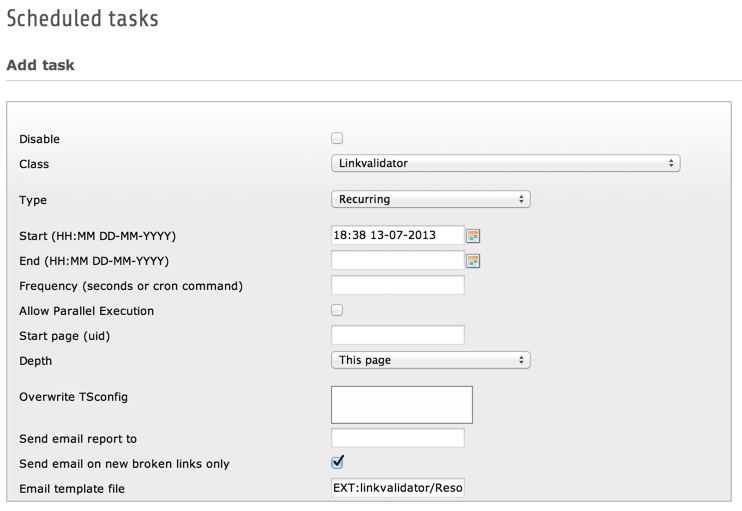Viewport: 742px width, 511px height.
Task: Click inside the Overwrite TSconfig textarea
Action: click(401, 404)
